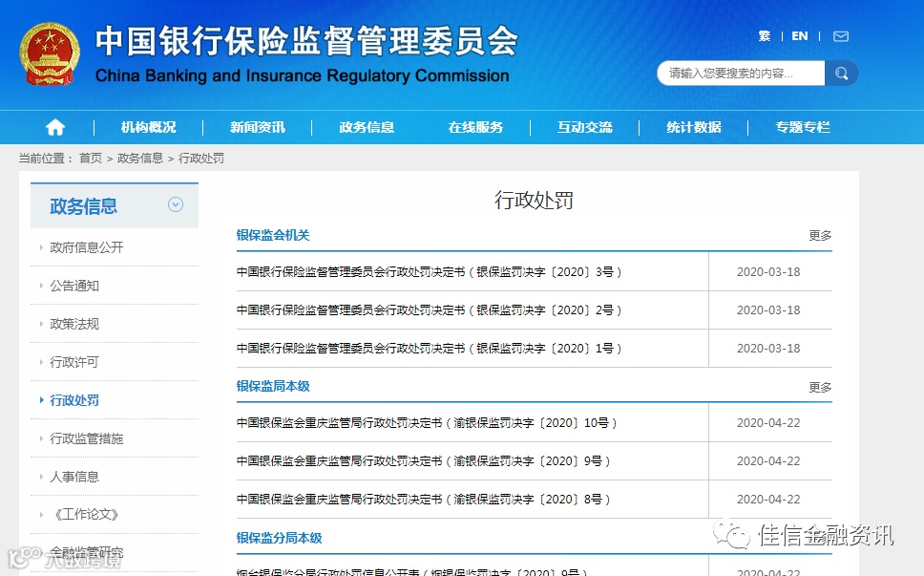Open 专题专栏 menu
Screen dimensions: 924x576
[x=803, y=127]
